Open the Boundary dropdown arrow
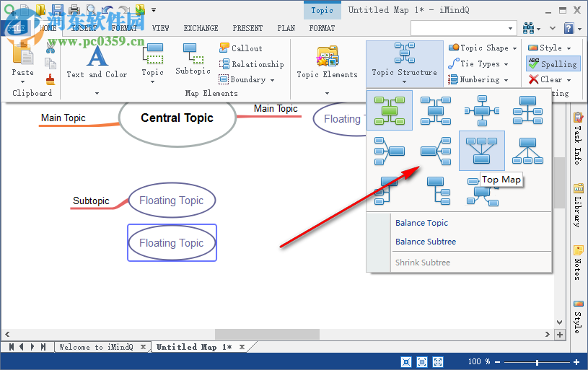Viewport: 588px width, 370px height. pos(272,80)
